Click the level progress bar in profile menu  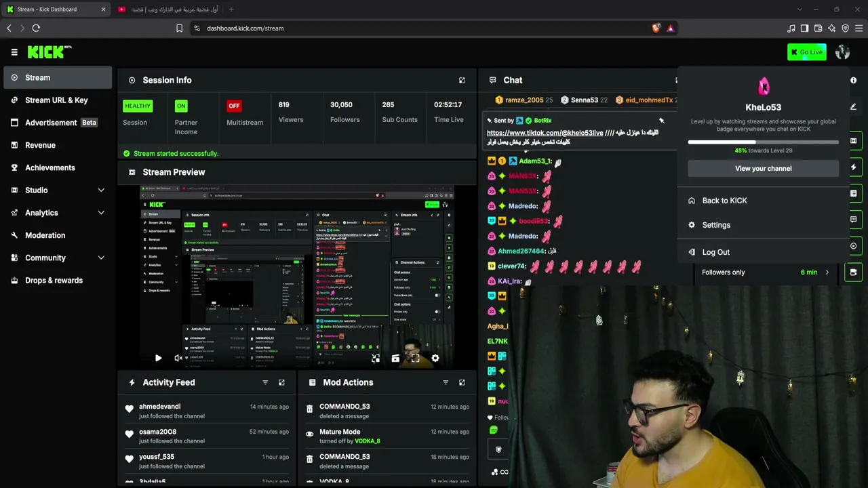click(x=764, y=142)
